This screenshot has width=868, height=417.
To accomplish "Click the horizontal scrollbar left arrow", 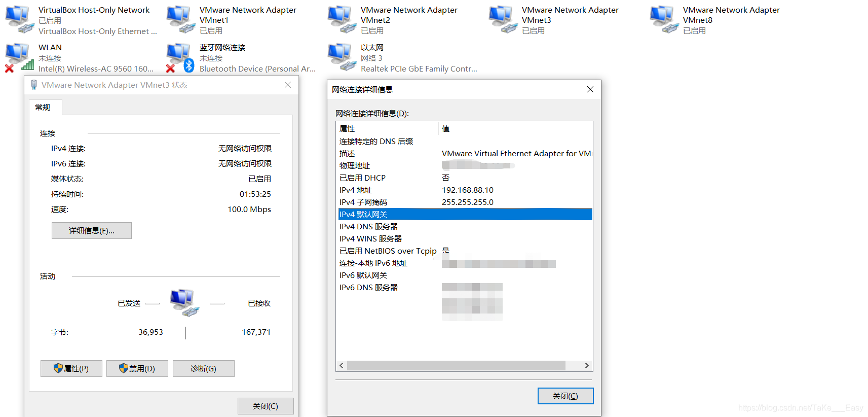I will click(x=342, y=366).
